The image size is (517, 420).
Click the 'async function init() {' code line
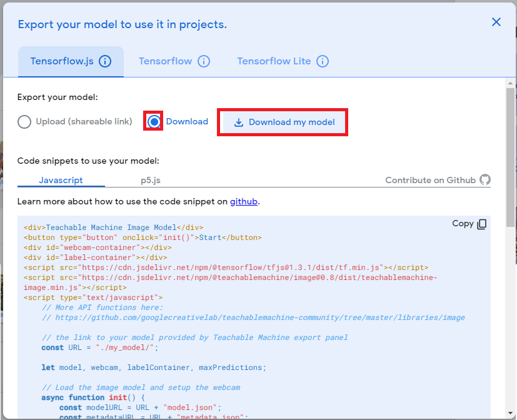(x=93, y=397)
